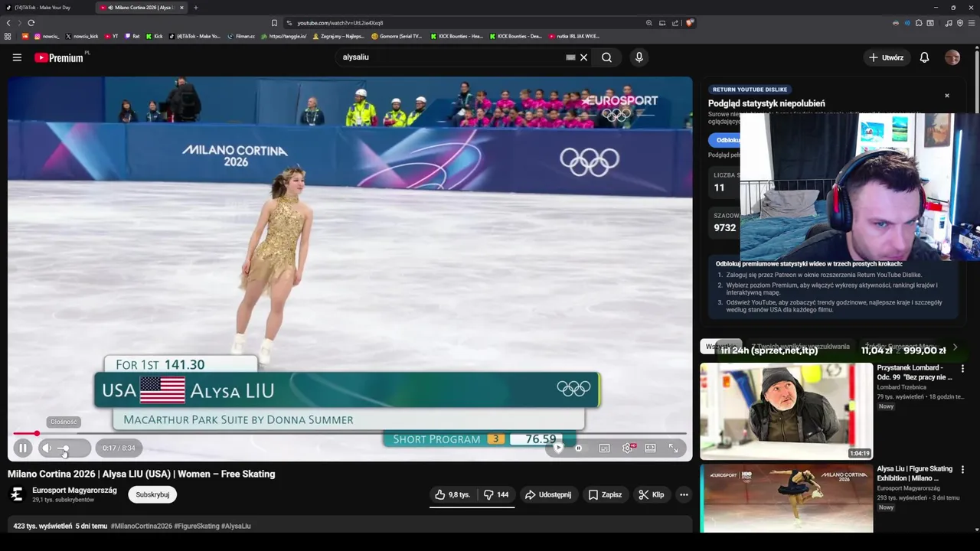Open options menu for Alysa Liu Exhibition video
Image resolution: width=980 pixels, height=551 pixels.
click(x=962, y=470)
